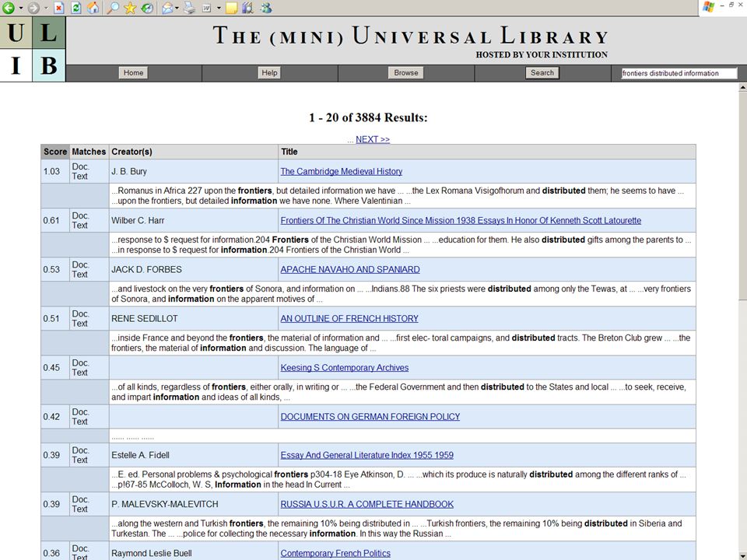Select creator Wilber C. Harr

138,220
